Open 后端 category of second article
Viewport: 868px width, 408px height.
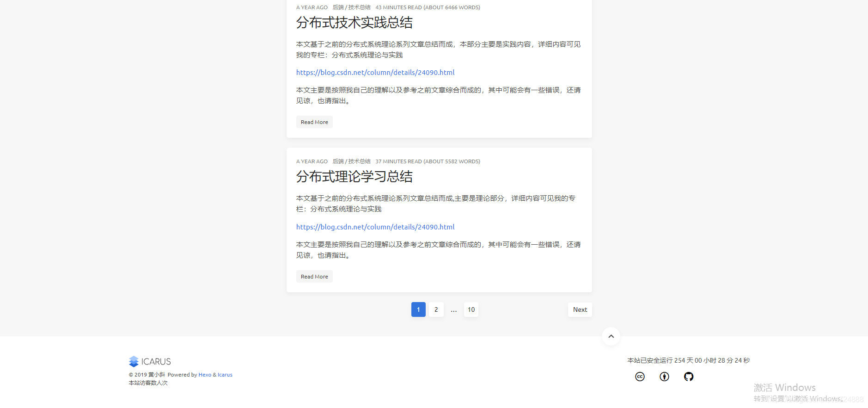(x=338, y=161)
